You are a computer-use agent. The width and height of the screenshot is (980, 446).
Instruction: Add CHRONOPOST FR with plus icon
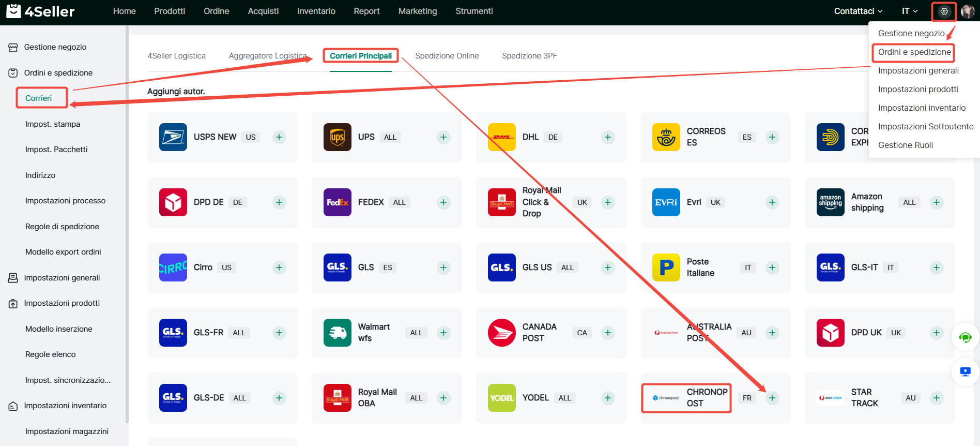[x=772, y=398]
